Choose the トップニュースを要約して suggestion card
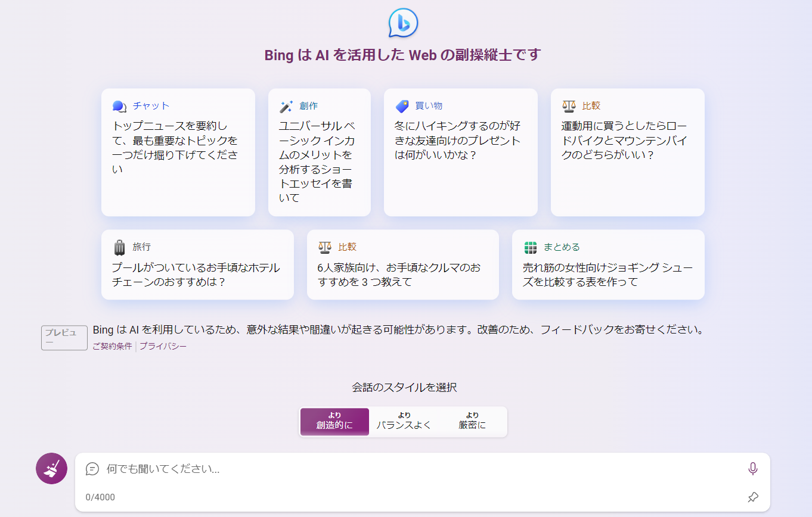Screen dimensions: 812x517 [178, 152]
